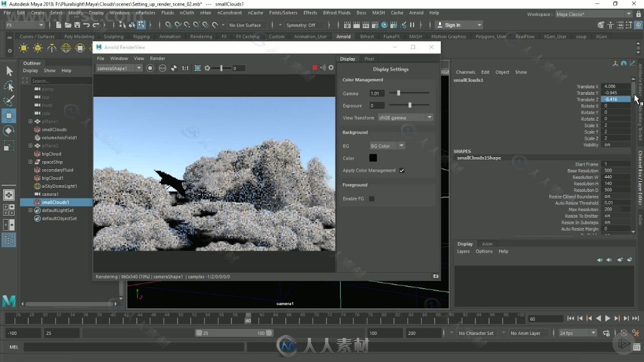Save the scene with the floppy icon
The width and height of the screenshot is (644, 362).
coord(77,25)
